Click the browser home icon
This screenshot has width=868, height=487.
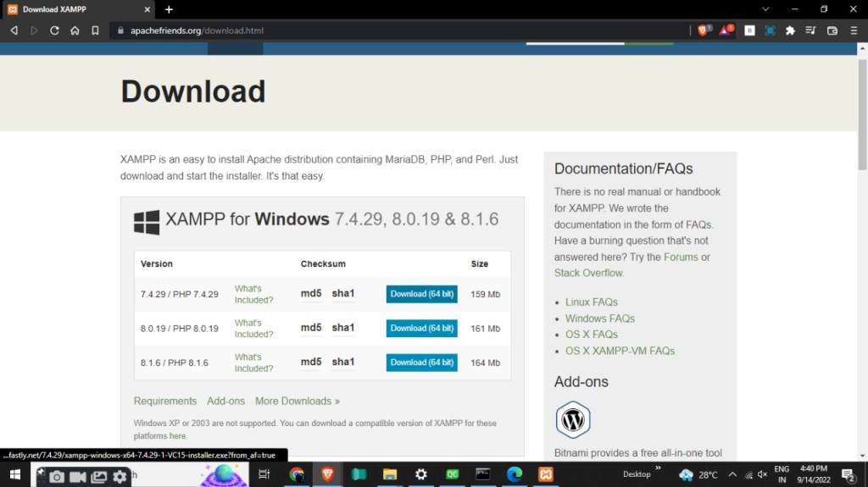75,30
